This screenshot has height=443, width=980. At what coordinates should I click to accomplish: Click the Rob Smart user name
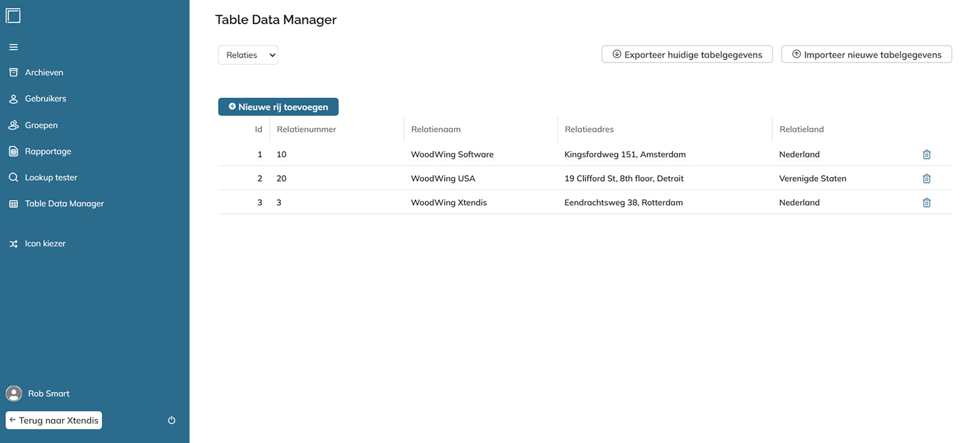49,393
